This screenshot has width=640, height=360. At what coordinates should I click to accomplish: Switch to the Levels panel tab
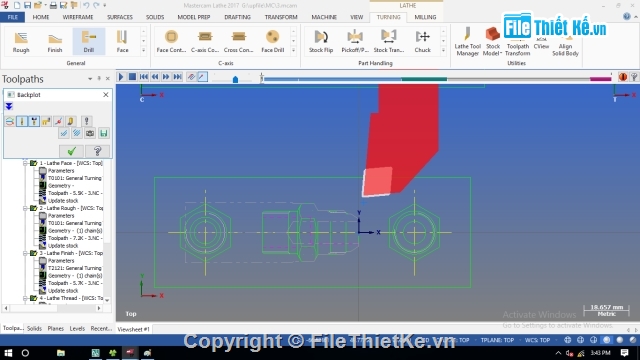77,329
